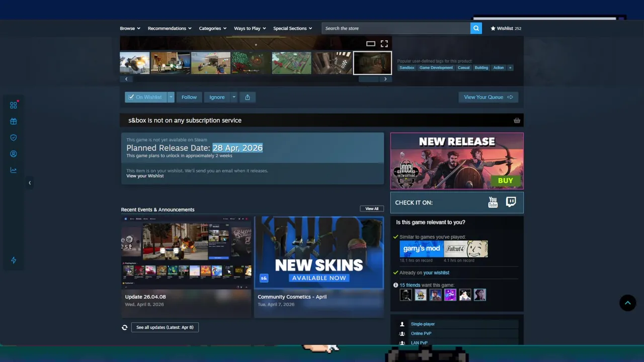Image resolution: width=644 pixels, height=362 pixels.
Task: Open the Community Cosmetics - April card
Action: coord(319,267)
